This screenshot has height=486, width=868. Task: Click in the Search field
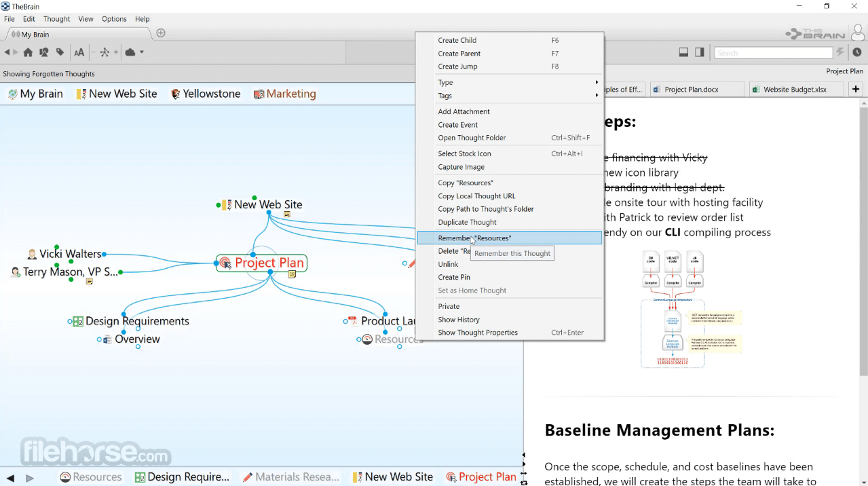coord(773,52)
